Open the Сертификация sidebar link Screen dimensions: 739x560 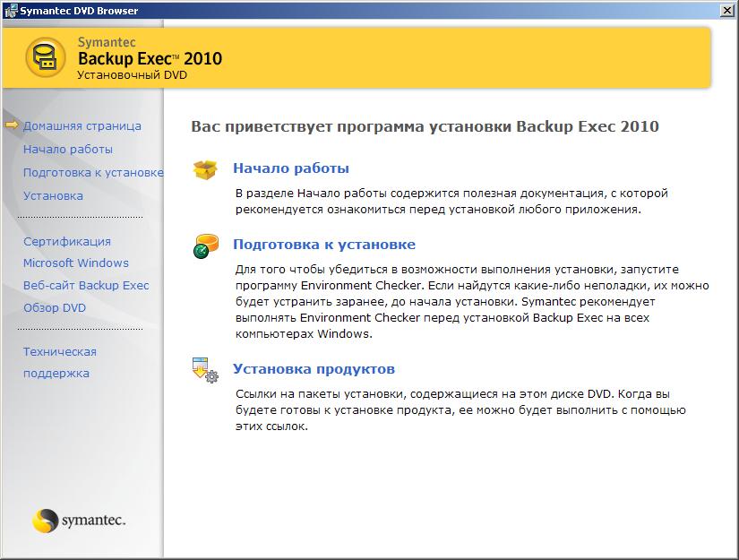tap(67, 241)
